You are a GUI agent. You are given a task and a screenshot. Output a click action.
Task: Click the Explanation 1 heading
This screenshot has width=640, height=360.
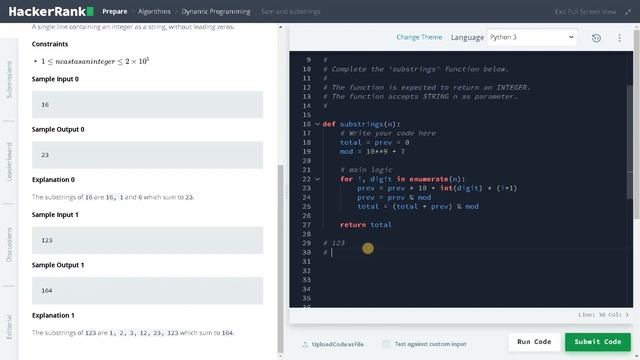[53, 315]
